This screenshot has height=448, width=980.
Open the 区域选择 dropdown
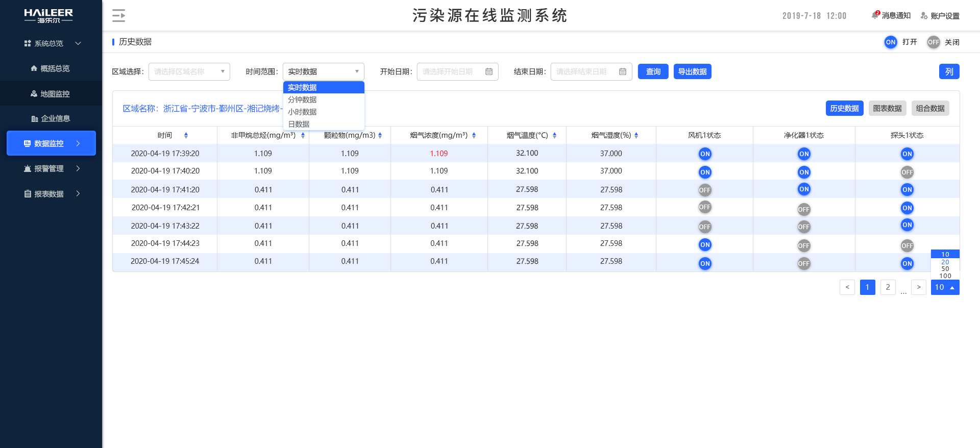coord(189,71)
